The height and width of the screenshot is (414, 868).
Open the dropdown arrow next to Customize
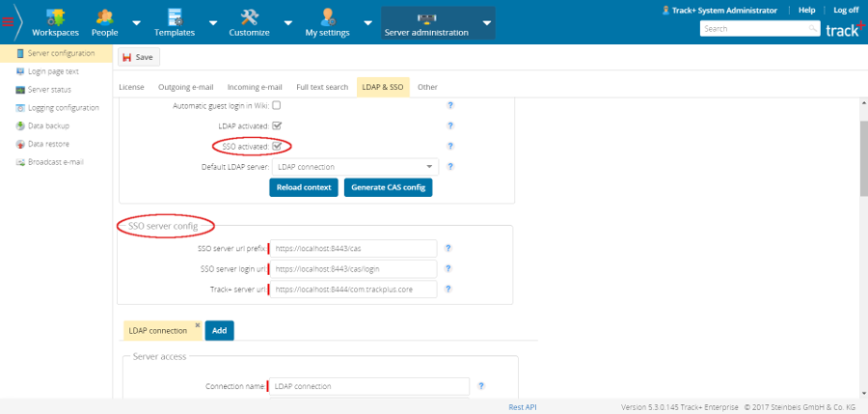(x=287, y=23)
